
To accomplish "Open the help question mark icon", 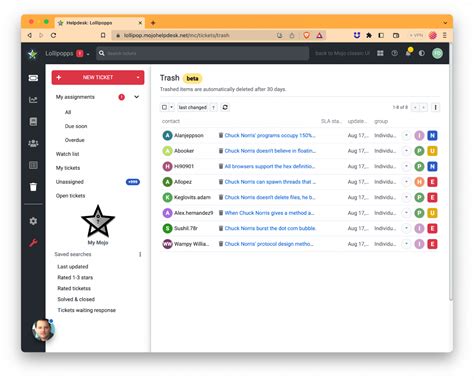I will pos(394,53).
